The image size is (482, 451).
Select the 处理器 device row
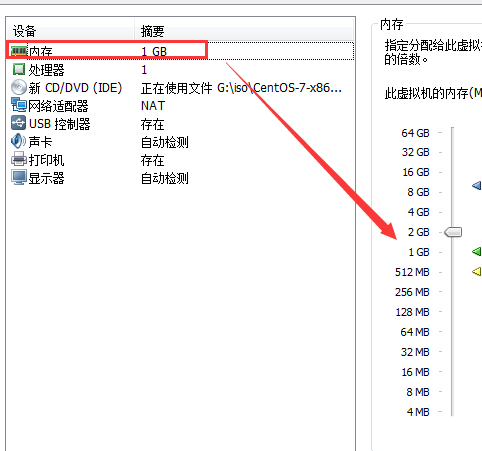(x=180, y=70)
